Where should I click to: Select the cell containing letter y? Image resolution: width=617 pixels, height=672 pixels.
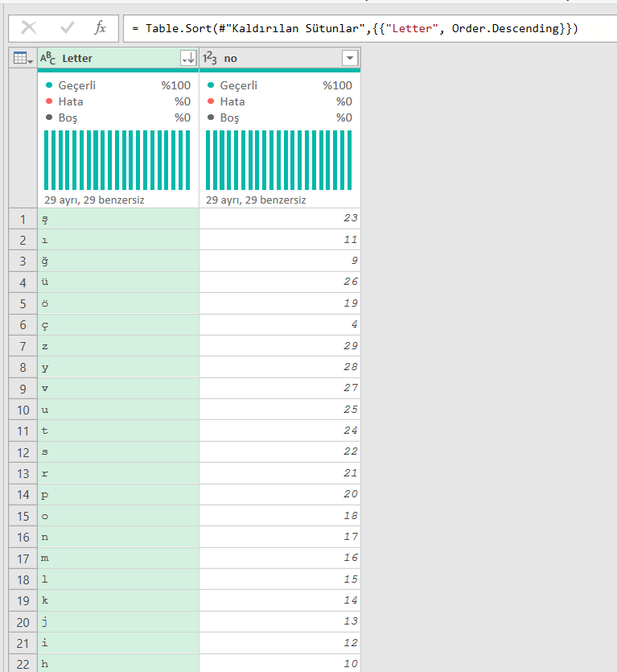click(118, 367)
